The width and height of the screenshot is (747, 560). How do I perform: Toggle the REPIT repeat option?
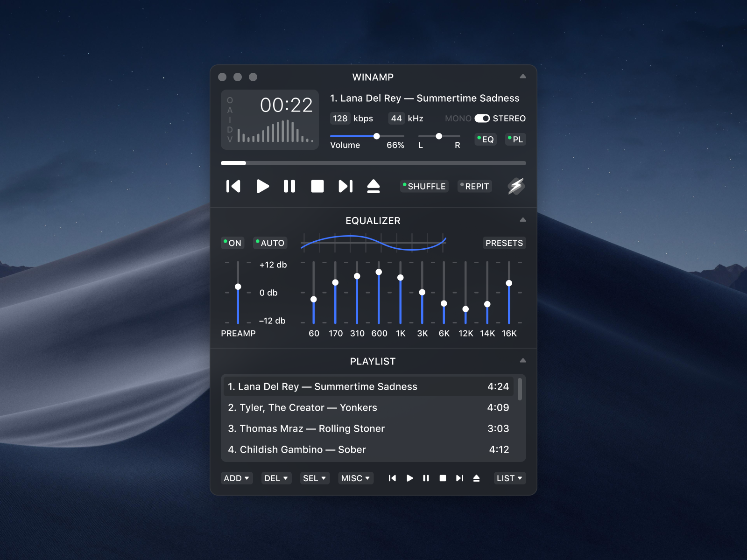474,186
